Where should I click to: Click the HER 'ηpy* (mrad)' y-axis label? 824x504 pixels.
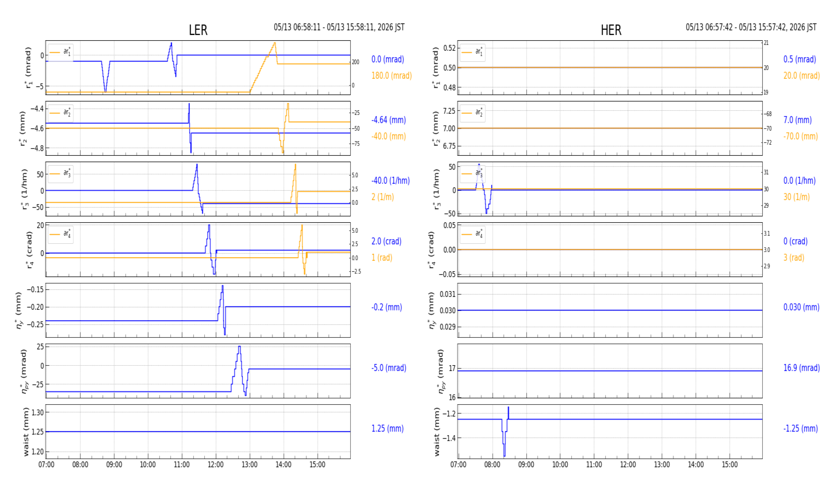[x=442, y=371]
